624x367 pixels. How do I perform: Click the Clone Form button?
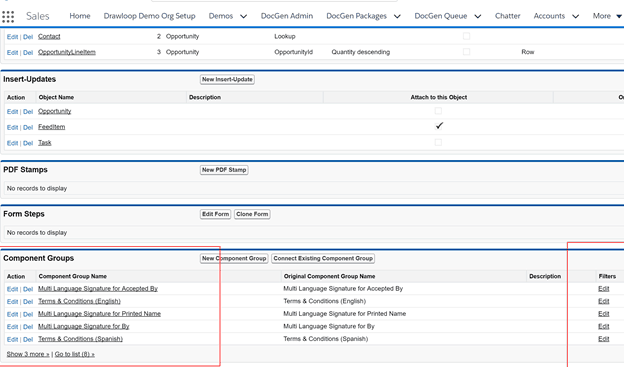252,214
